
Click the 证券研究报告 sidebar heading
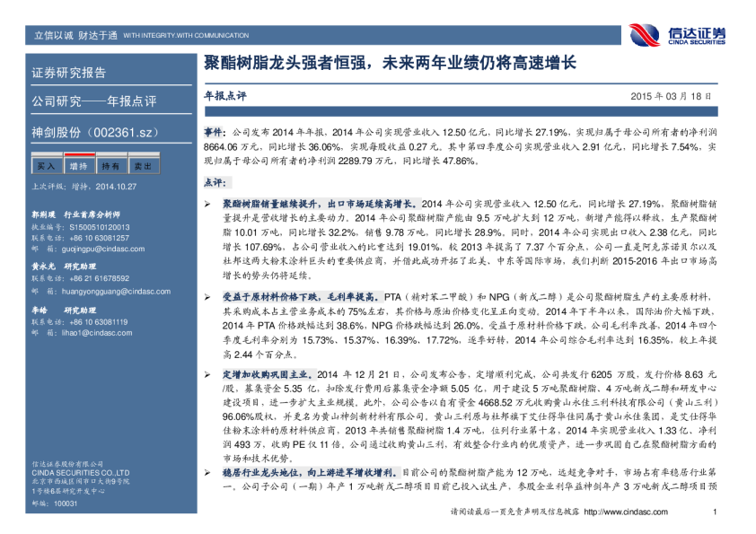pyautogui.click(x=69, y=73)
